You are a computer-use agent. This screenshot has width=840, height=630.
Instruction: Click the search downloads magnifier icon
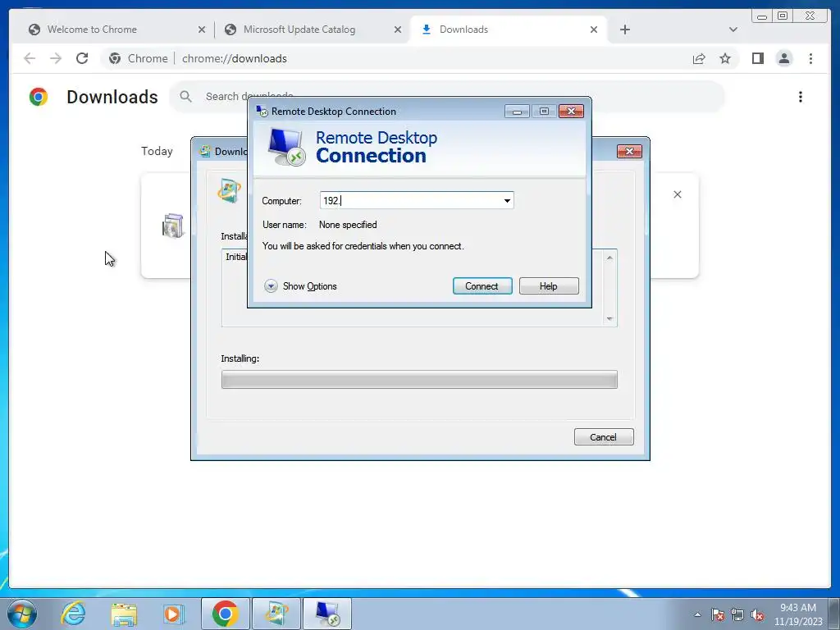186,97
